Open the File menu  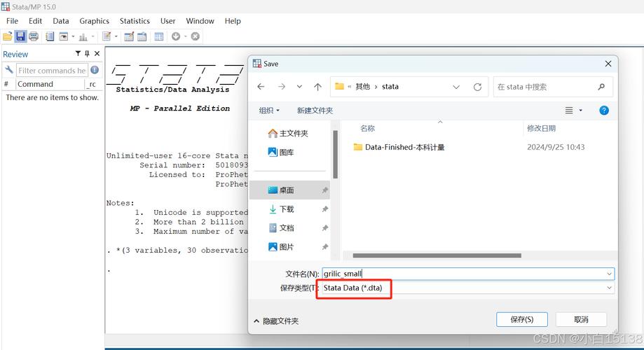(12, 21)
